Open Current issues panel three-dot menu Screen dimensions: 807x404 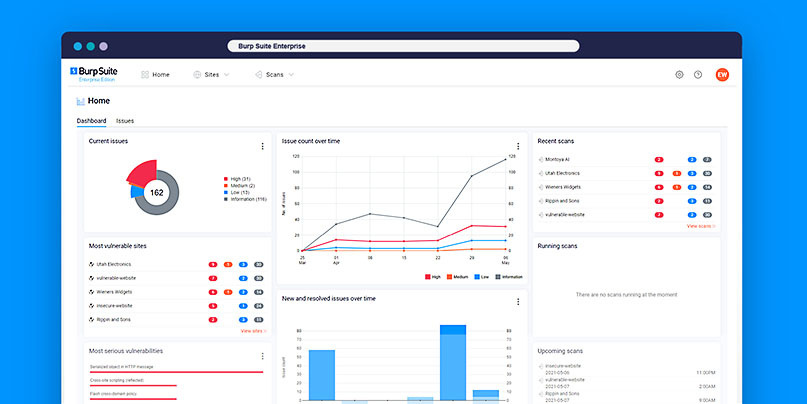click(262, 147)
